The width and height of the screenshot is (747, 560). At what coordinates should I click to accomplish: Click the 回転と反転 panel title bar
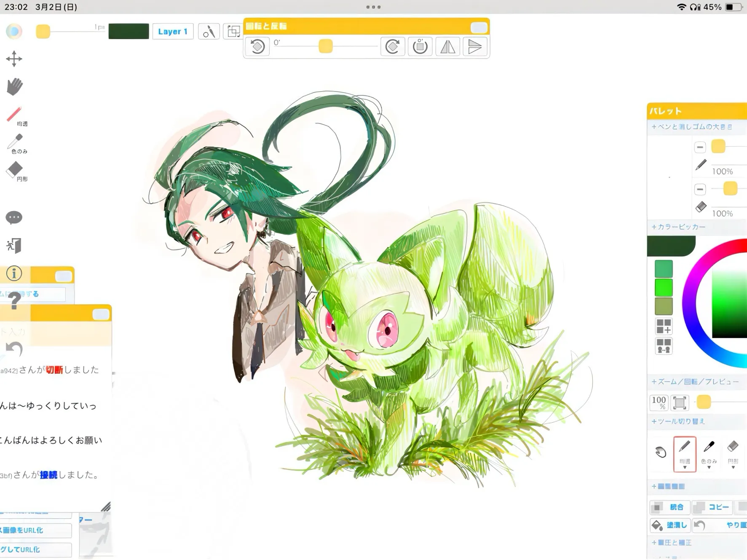click(x=366, y=27)
